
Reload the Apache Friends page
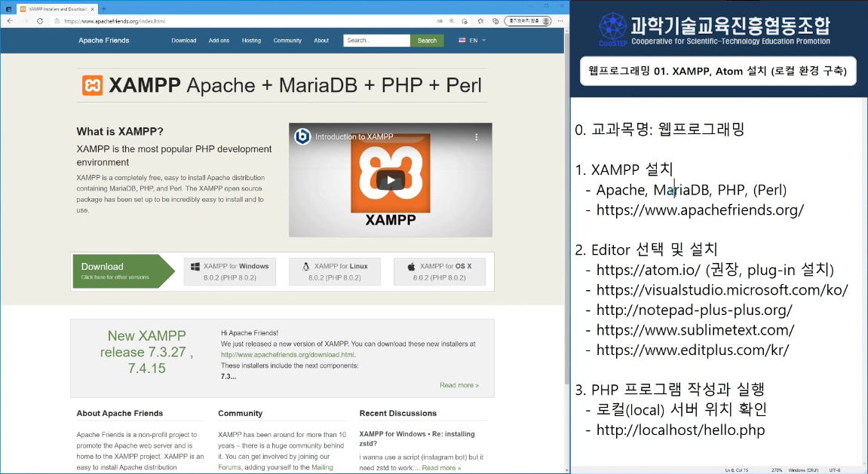click(x=38, y=21)
